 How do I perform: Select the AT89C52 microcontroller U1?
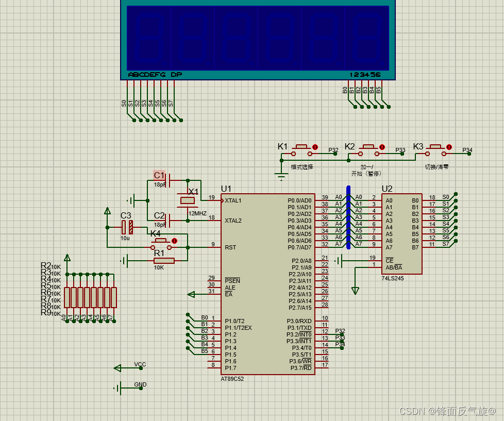268,284
